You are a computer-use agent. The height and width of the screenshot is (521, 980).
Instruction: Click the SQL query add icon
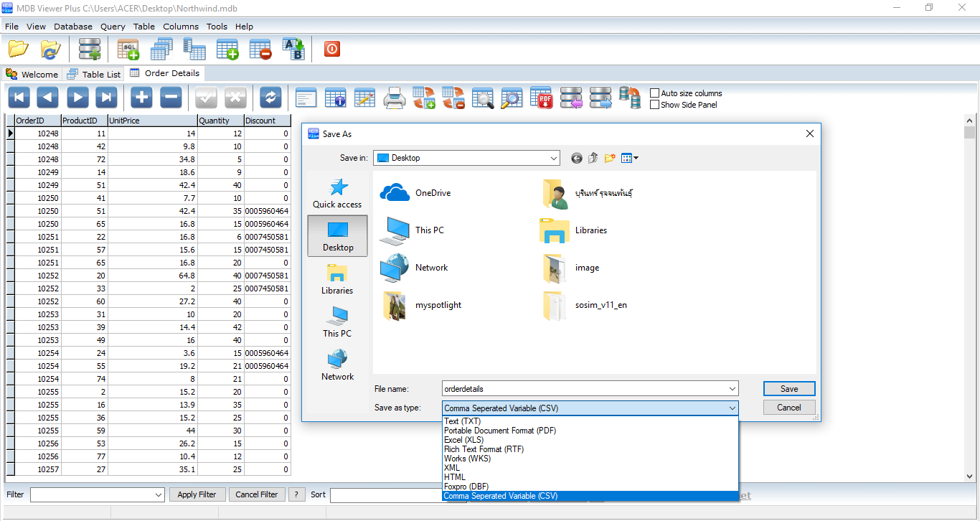128,50
